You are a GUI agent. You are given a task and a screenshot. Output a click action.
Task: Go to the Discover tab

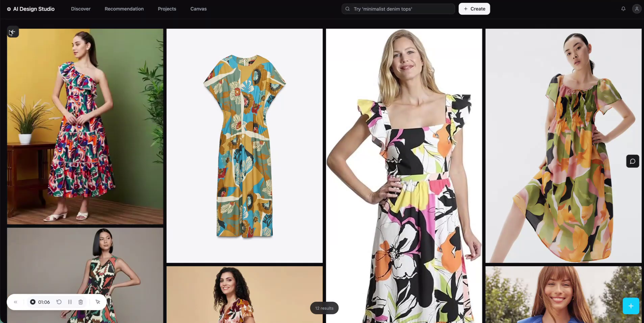[81, 9]
